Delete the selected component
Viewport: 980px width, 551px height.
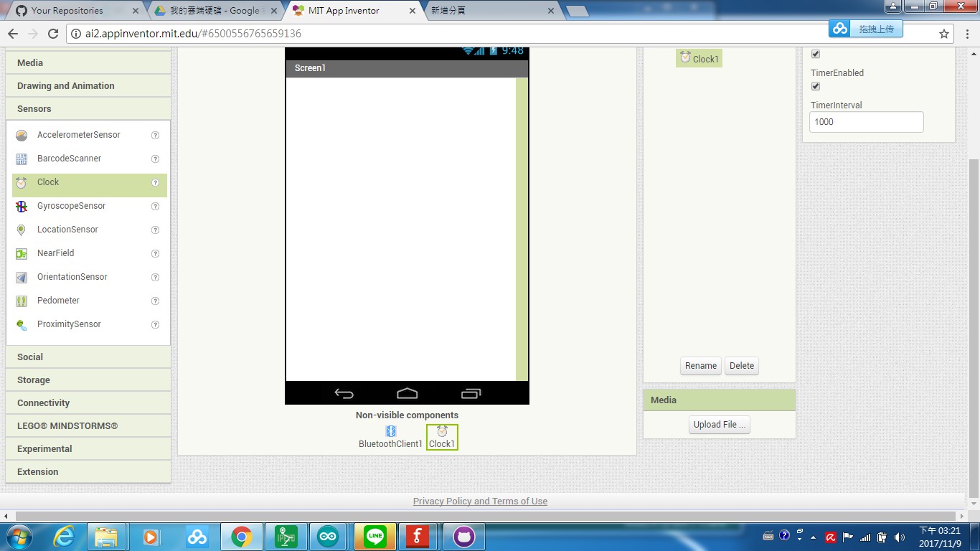tap(742, 366)
